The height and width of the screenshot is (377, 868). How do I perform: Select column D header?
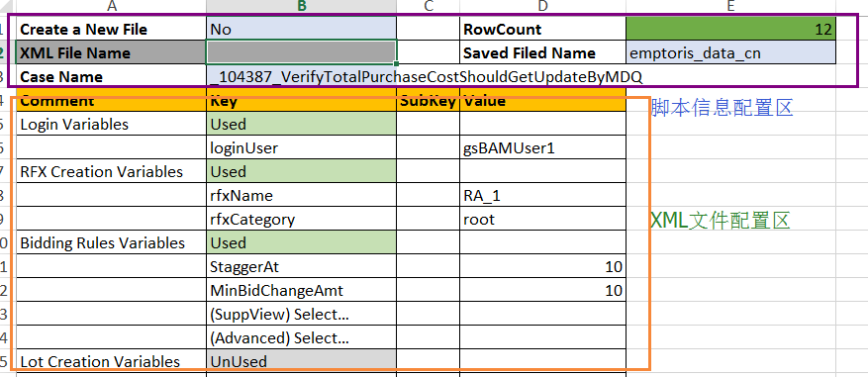542,6
